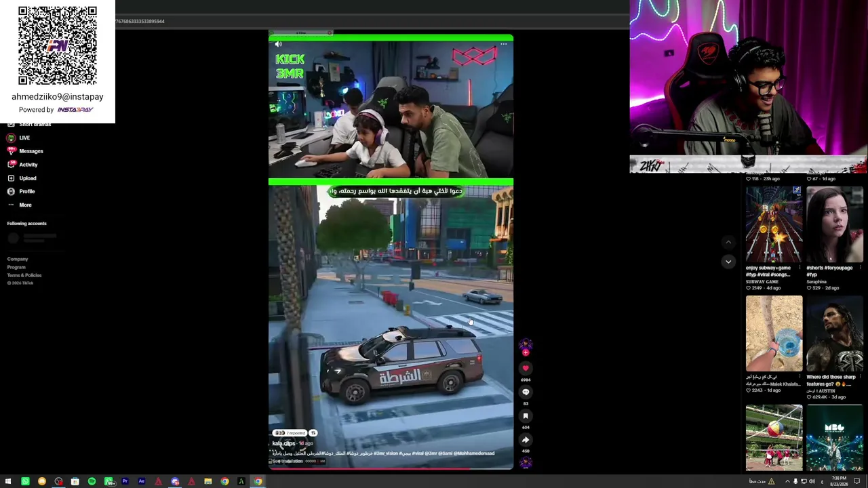Click the Following accounts heading
Image resolution: width=868 pixels, height=488 pixels.
(x=26, y=224)
